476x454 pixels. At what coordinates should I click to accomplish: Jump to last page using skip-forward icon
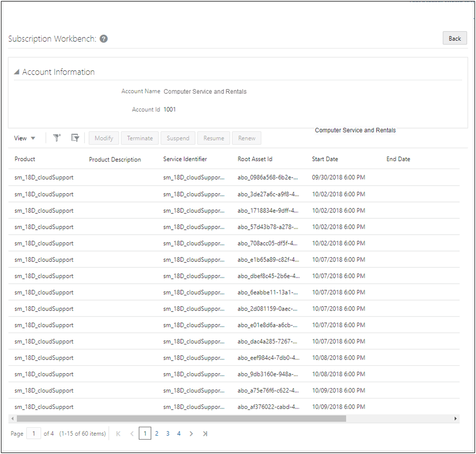(205, 433)
